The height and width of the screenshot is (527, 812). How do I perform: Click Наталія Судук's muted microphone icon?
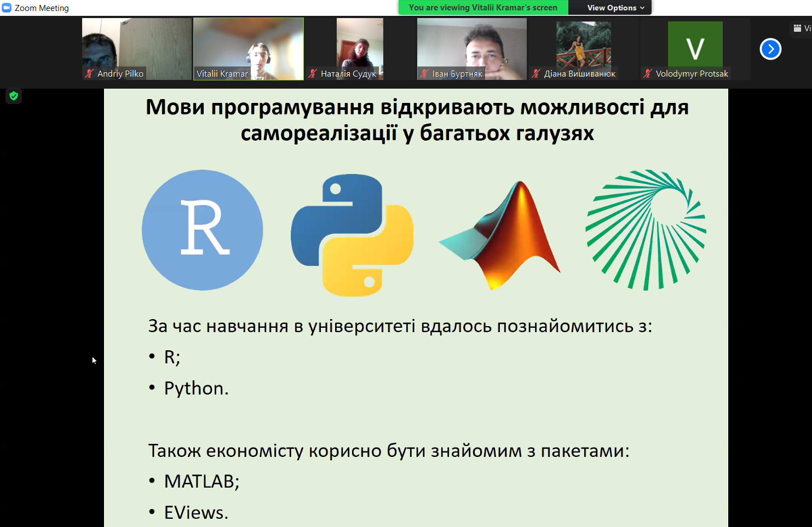click(313, 73)
